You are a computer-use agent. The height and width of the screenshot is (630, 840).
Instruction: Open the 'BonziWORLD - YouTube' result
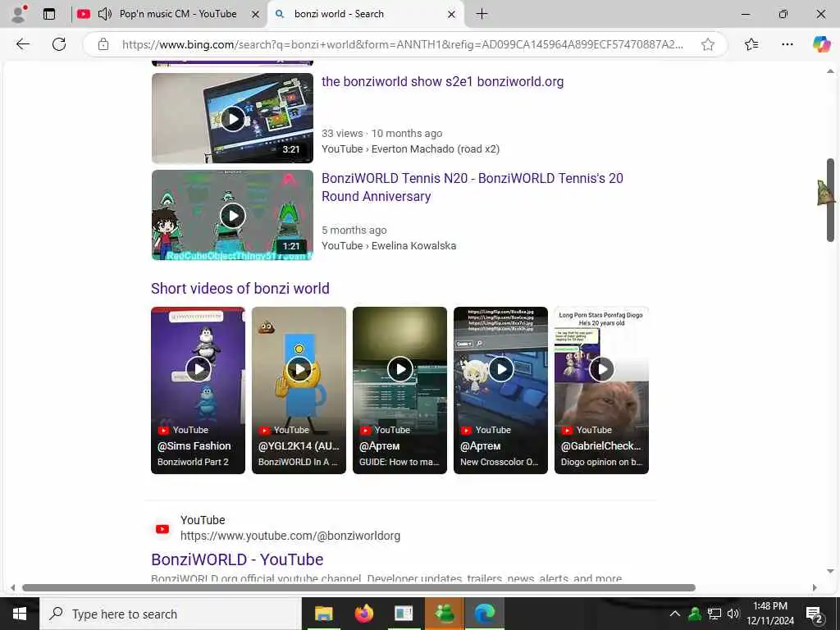237,559
